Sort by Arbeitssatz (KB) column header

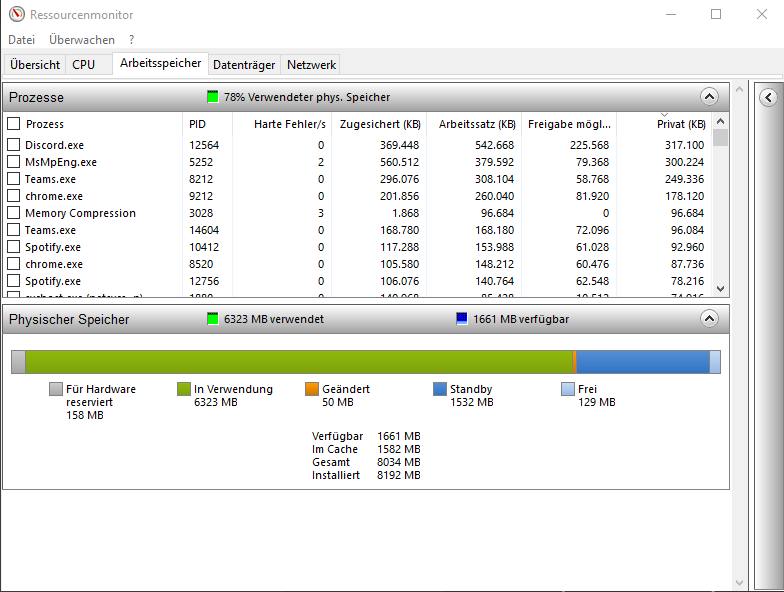(476, 124)
